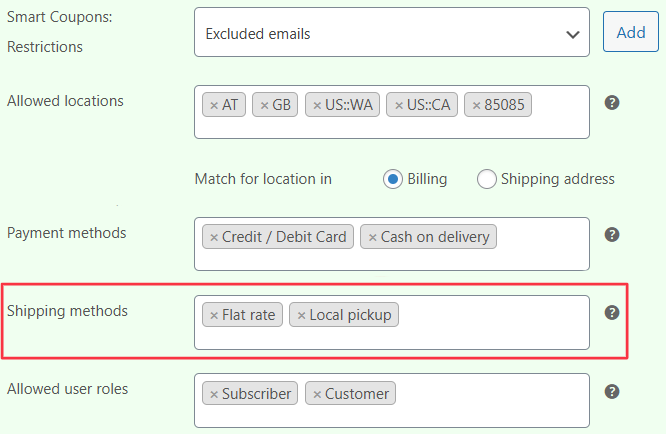This screenshot has width=666, height=434.
Task: Remove the US::WA location tag
Action: [x=317, y=105]
